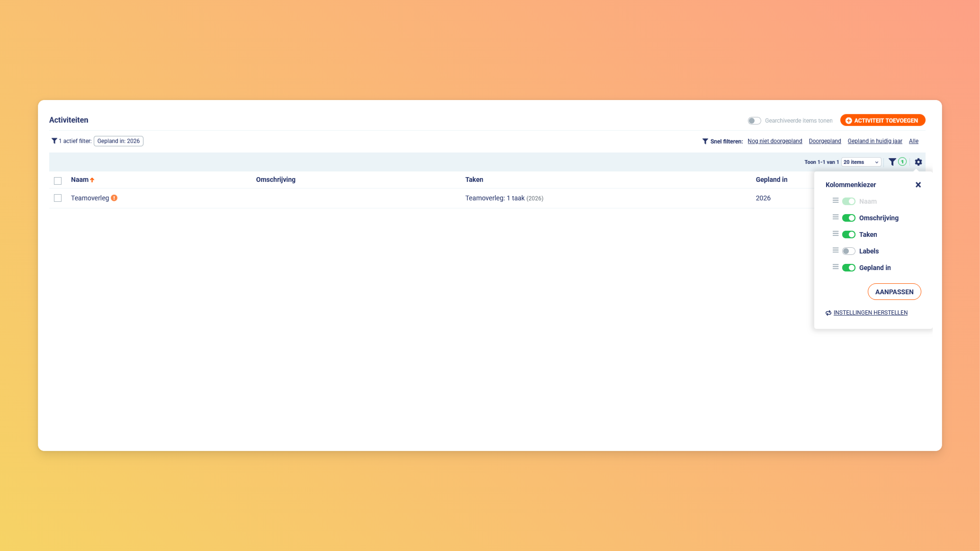Viewport: 980px width, 551px height.
Task: Click drag handle icon next to Taken
Action: pos(836,234)
